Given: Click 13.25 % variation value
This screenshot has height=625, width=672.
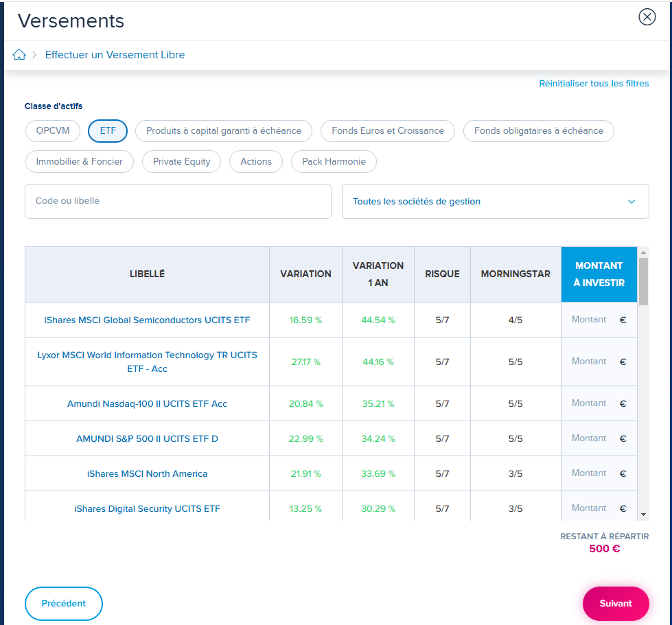Looking at the screenshot, I should [305, 509].
